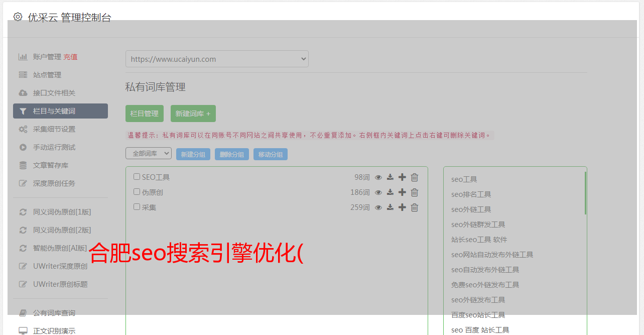Click the green 栏目管理 button

(145, 114)
